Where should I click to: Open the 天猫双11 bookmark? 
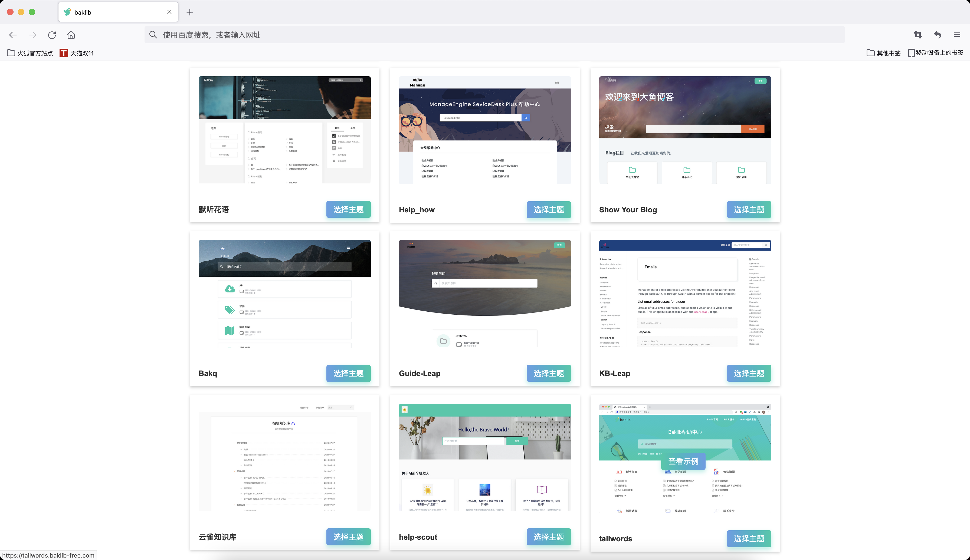pyautogui.click(x=77, y=53)
